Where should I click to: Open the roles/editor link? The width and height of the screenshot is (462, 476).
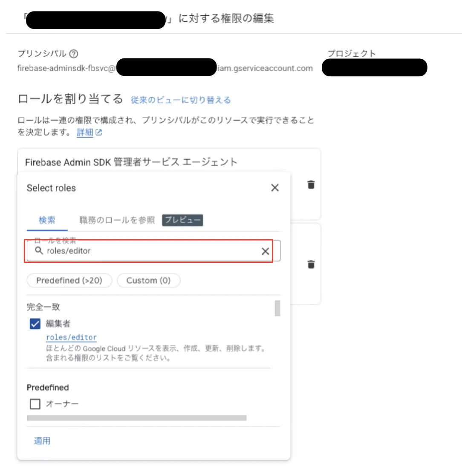pyautogui.click(x=71, y=337)
